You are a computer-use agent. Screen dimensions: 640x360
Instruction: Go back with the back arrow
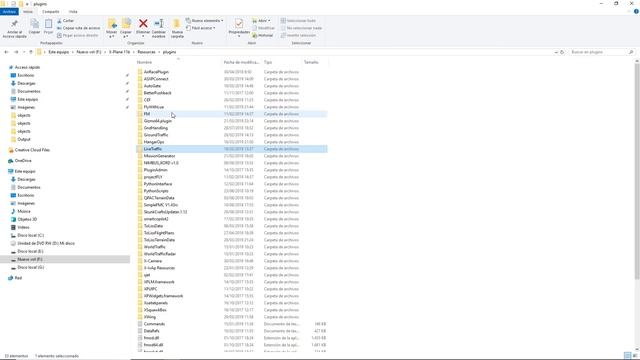[6, 52]
